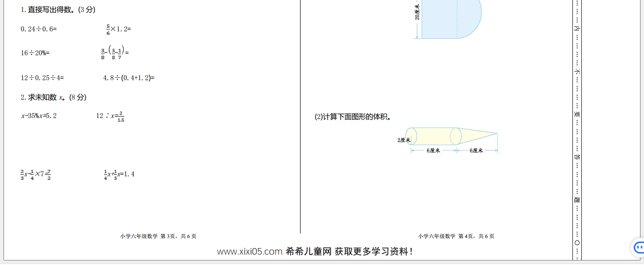Open the www.xixi05.com website link

250,252
